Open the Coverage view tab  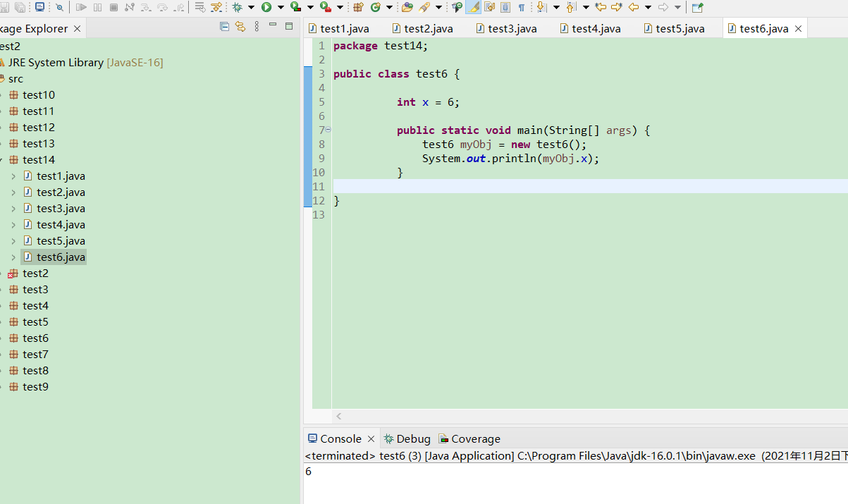[469, 438]
